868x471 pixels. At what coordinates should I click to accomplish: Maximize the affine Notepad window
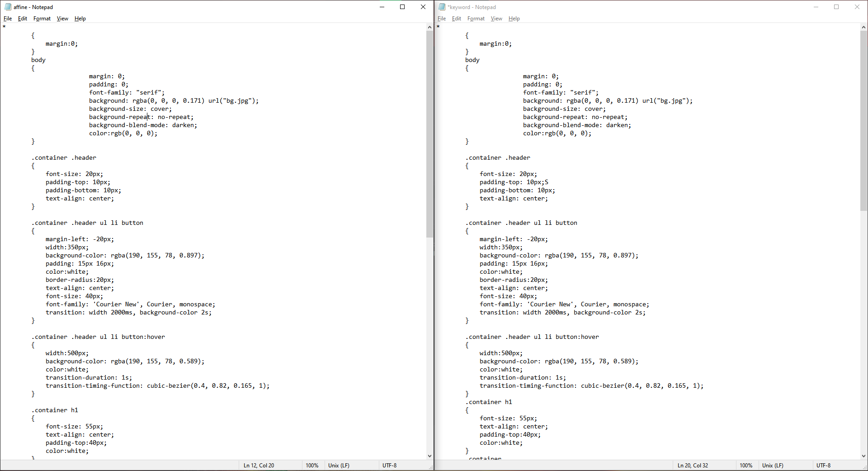coord(402,7)
